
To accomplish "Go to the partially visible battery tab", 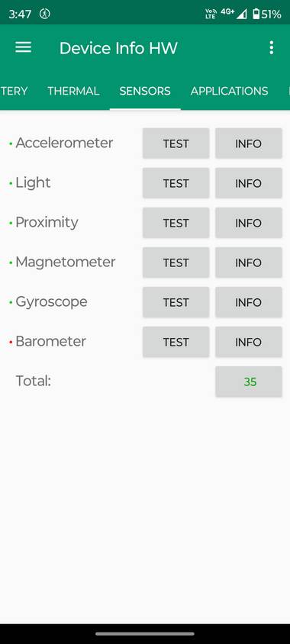I will 14,91.
